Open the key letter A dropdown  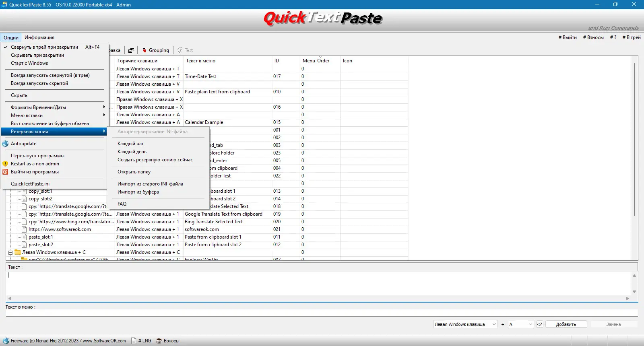pyautogui.click(x=521, y=324)
